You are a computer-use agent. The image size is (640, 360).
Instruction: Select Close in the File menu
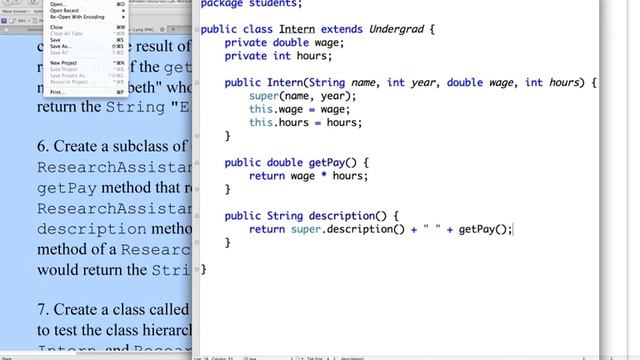tap(86, 27)
